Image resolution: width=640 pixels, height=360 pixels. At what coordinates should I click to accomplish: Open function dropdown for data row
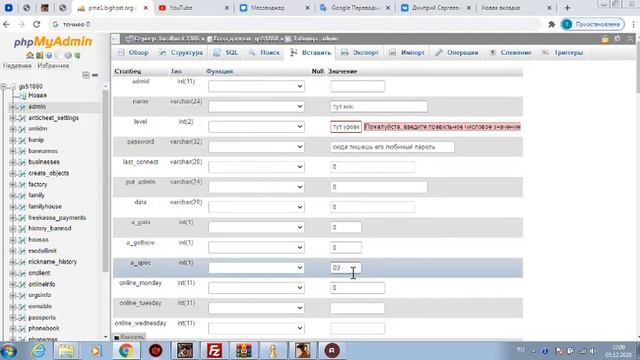[x=256, y=207]
